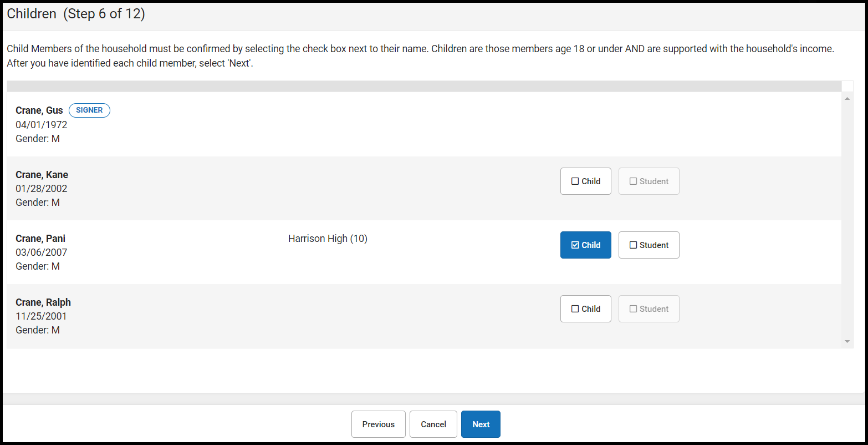Image resolution: width=868 pixels, height=445 pixels.
Task: Click the Harrison High (10) school label
Action: 328,239
